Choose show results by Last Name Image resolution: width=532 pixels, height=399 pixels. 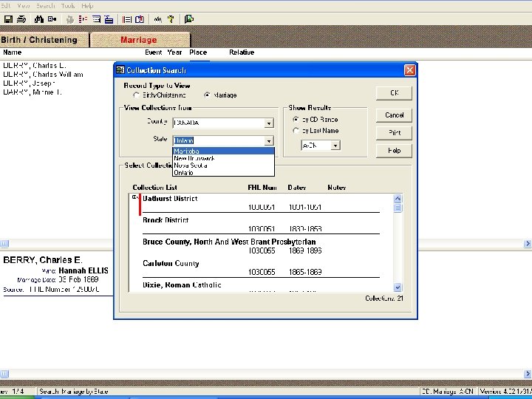(x=296, y=131)
